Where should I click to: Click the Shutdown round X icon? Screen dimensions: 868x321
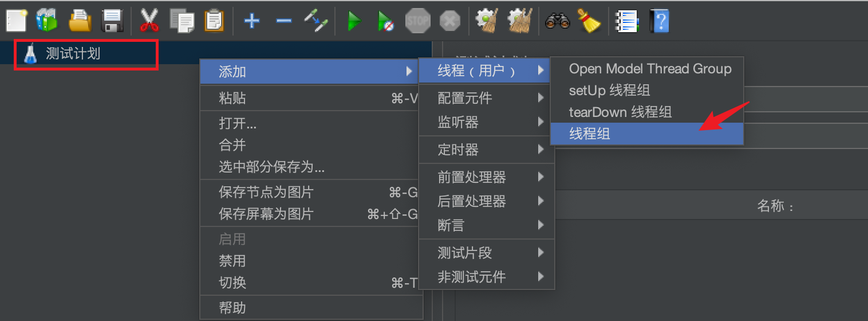[x=450, y=21]
